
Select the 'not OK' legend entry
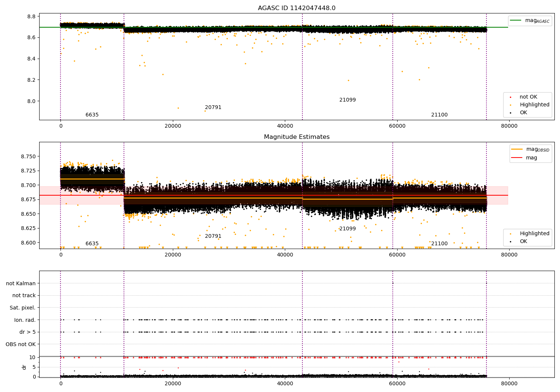528,97
